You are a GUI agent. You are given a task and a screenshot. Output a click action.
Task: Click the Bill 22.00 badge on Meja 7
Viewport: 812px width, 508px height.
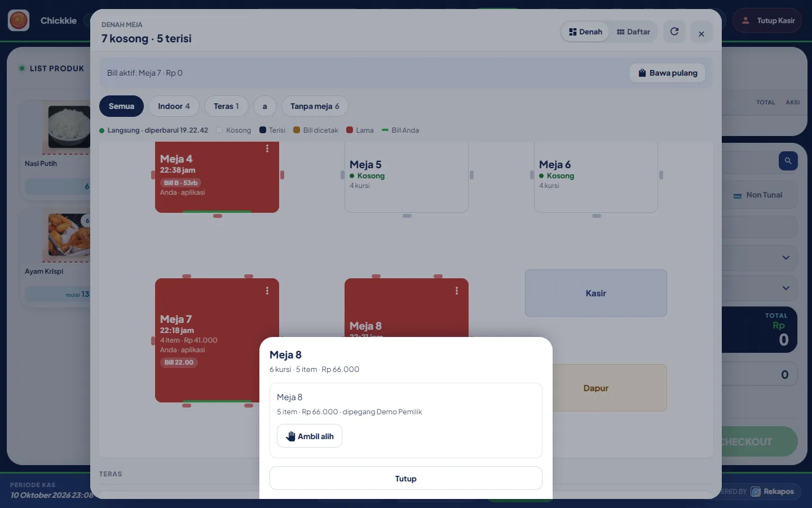[179, 362]
